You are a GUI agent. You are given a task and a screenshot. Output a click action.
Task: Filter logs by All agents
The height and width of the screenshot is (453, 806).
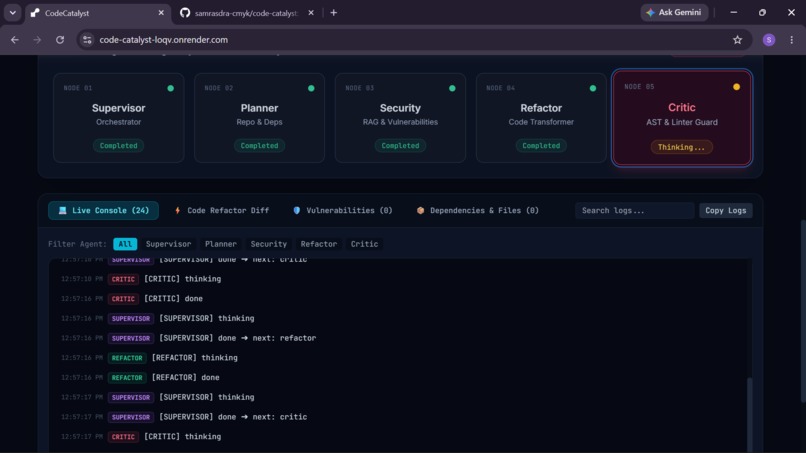click(x=125, y=244)
